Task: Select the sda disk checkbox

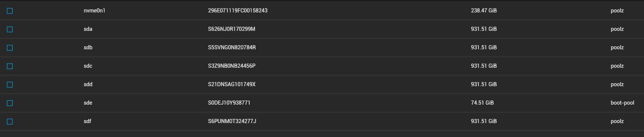Action: tap(10, 29)
